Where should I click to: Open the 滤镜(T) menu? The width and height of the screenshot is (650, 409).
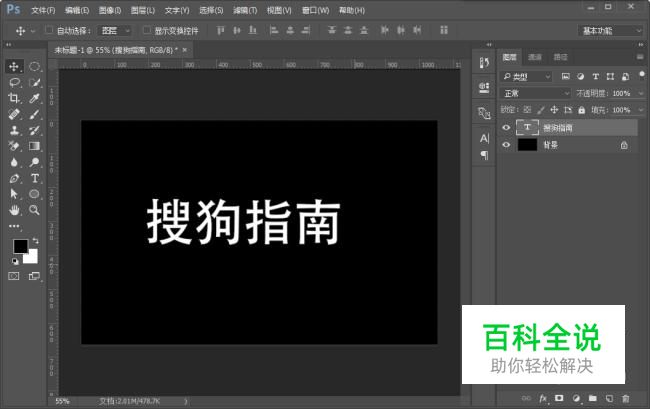click(x=245, y=10)
